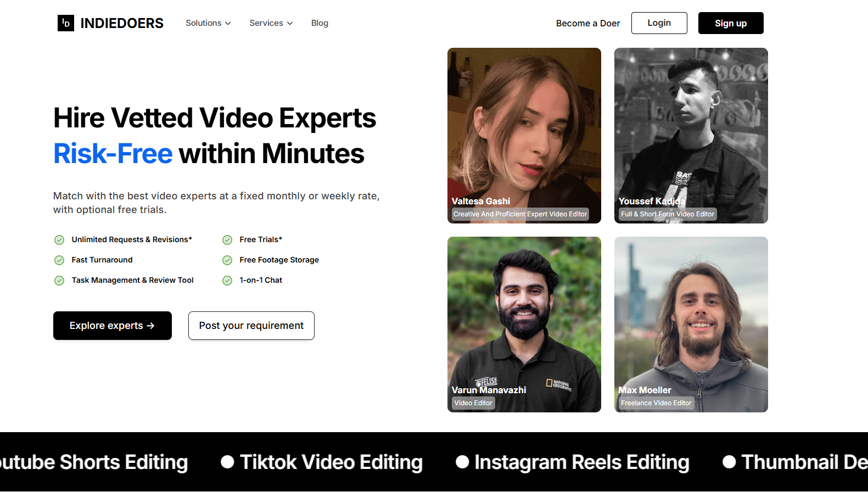The image size is (868, 492).
Task: Expand the Services dropdown menu
Action: coord(271,23)
